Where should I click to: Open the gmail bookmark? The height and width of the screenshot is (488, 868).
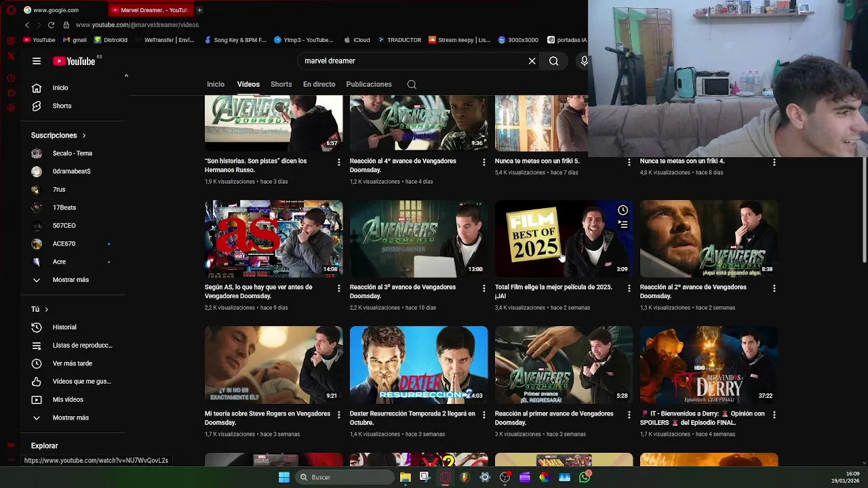point(75,40)
